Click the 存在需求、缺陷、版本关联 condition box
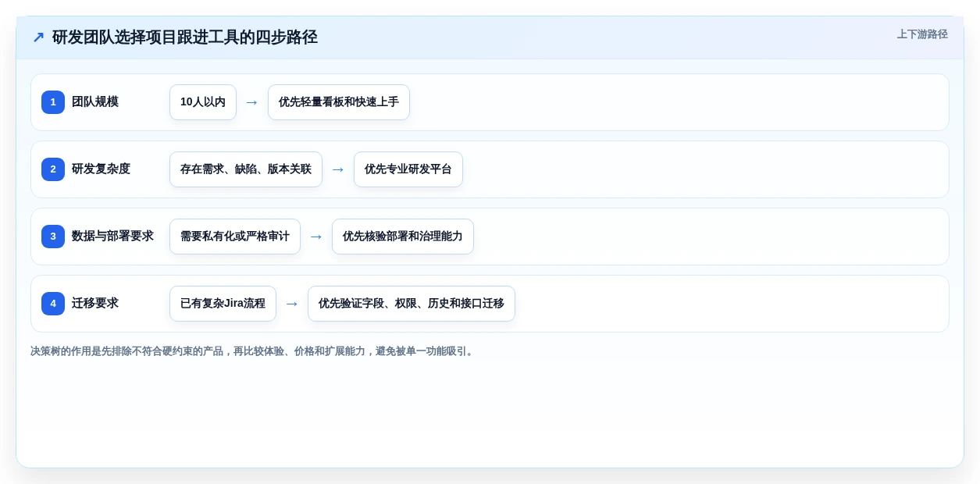Image resolution: width=980 pixels, height=484 pixels. point(246,169)
